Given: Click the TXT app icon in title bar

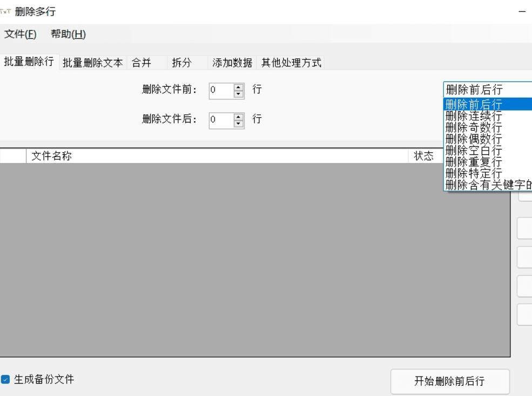Looking at the screenshot, I should coord(5,11).
